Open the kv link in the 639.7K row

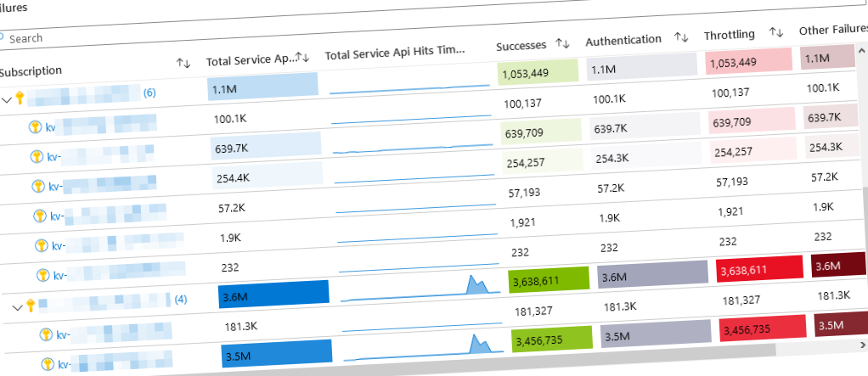54,156
